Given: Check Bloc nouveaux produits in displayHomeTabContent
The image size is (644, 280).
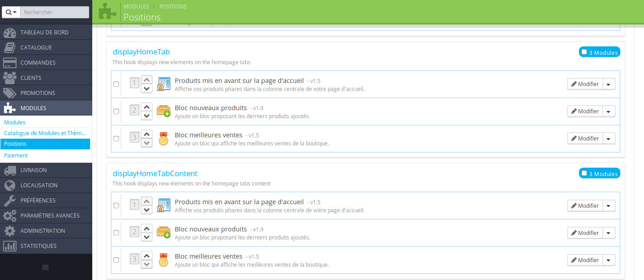Looking at the screenshot, I should [116, 233].
